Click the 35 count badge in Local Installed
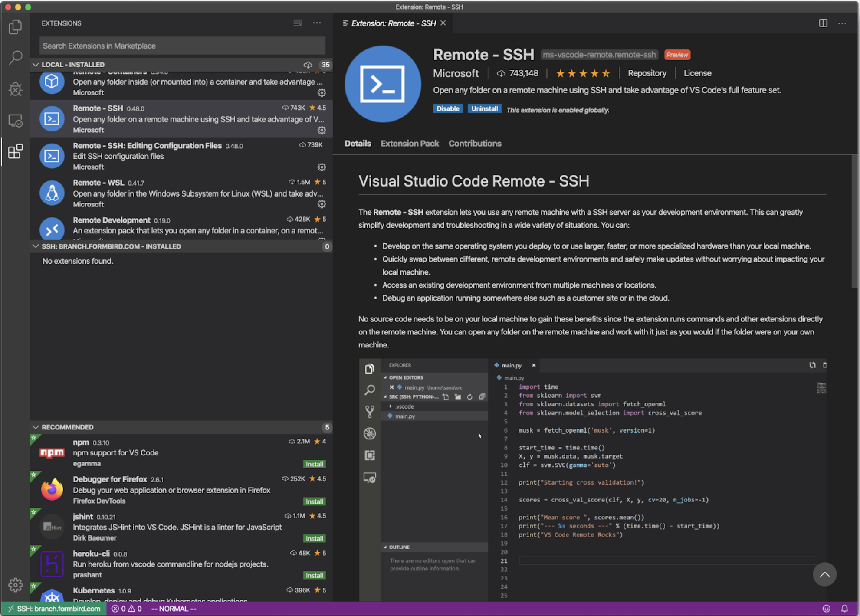 click(x=325, y=65)
